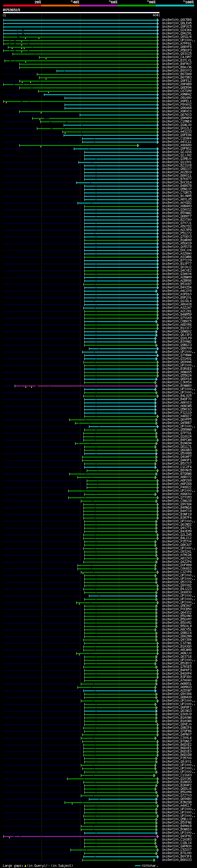Viewport: 197px width, 868px height.
Task: Click the =100char. scale legend
Action: pos(146,865)
